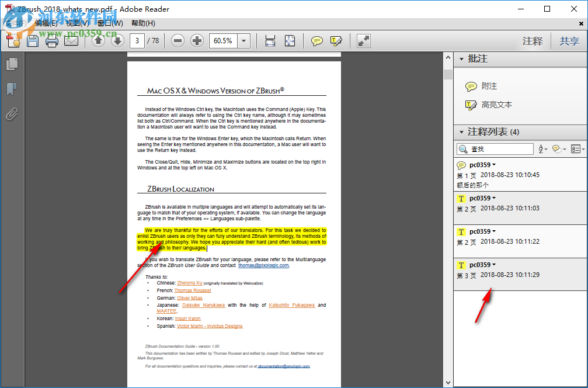Fit the page to window width

pyautogui.click(x=270, y=40)
